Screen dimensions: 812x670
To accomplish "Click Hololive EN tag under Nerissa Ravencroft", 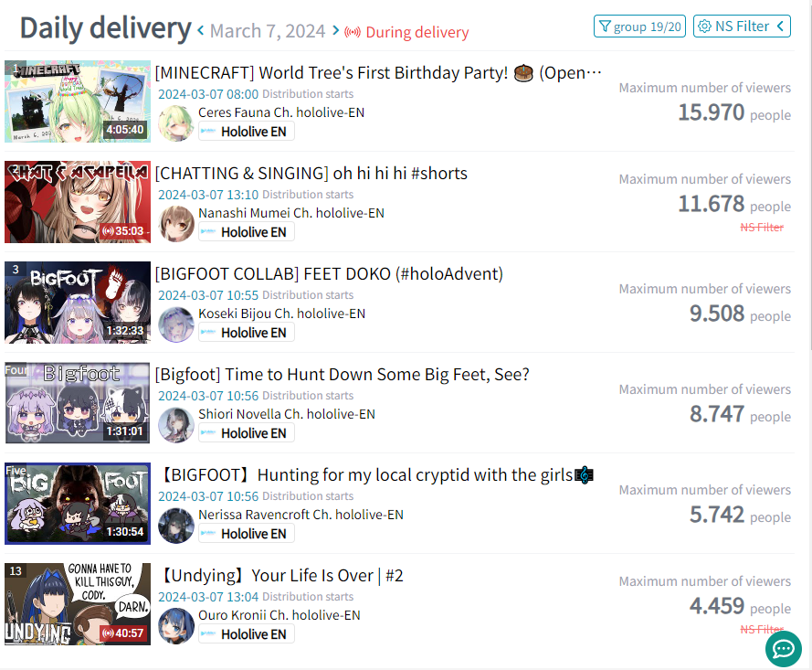I will click(247, 533).
